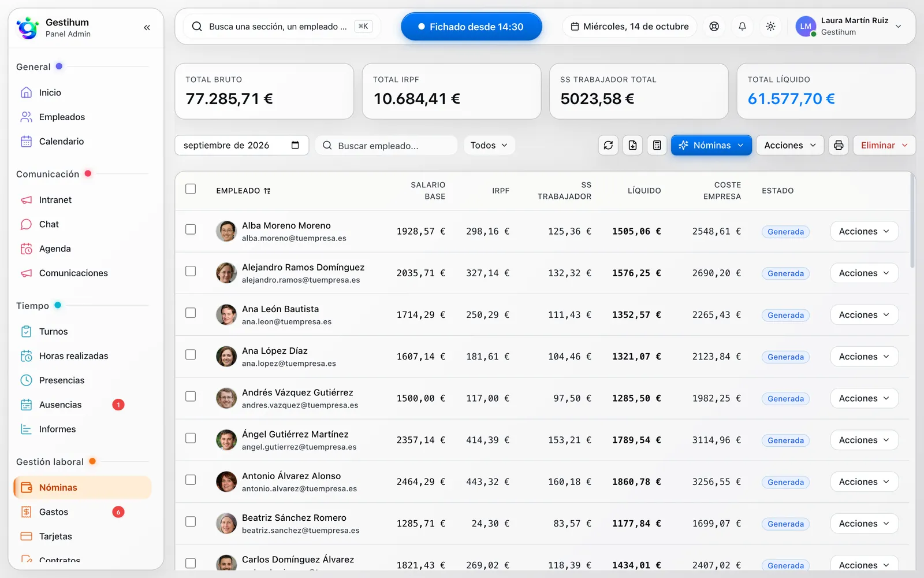Click the Gastos receipt icon
Image resolution: width=924 pixels, height=578 pixels.
[26, 512]
